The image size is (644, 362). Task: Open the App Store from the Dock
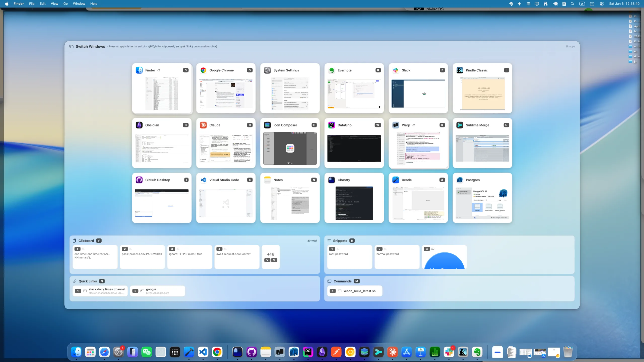407,352
